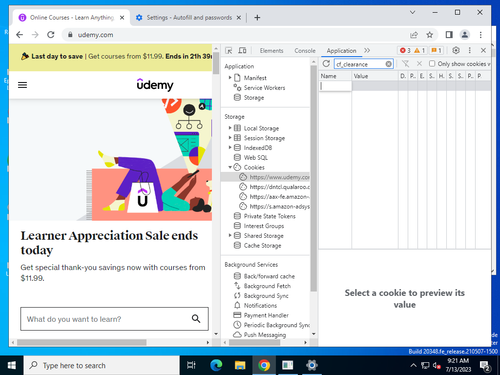Open the Windows Start menu
The image size is (500, 375).
[x=12, y=365]
